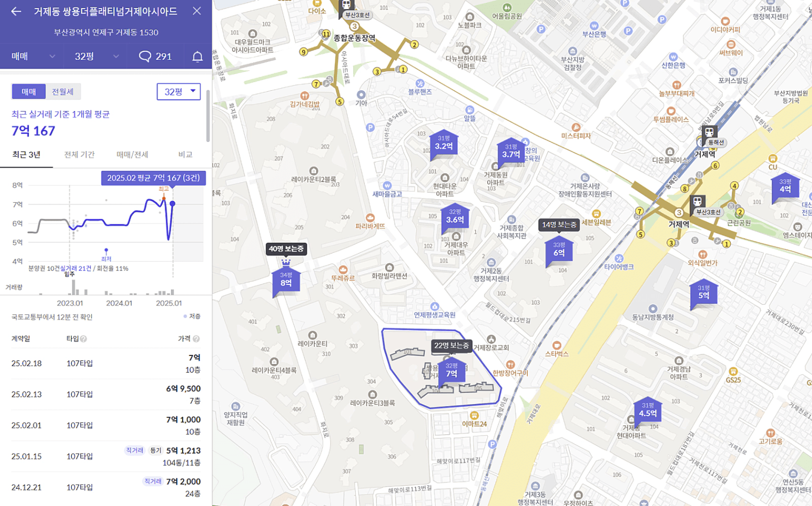Viewport: 812px width, 506px height.
Task: Click the crown icon on the map
Action: pos(286,262)
